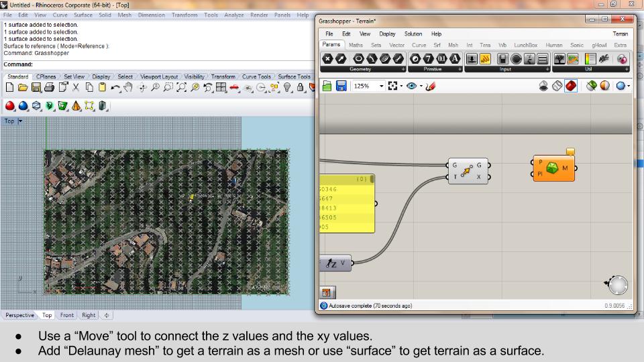The height and width of the screenshot is (362, 644).
Task: Open the preview mesh quality dropdown arrow
Action: click(x=629, y=86)
